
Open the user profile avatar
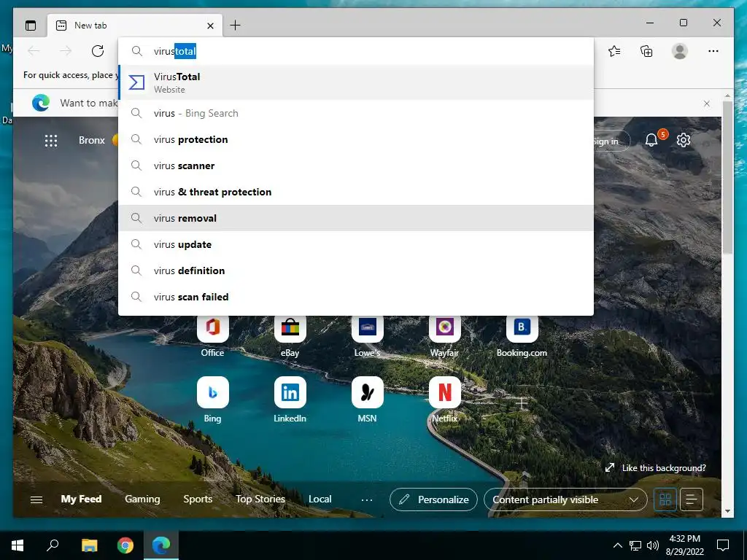coord(680,51)
